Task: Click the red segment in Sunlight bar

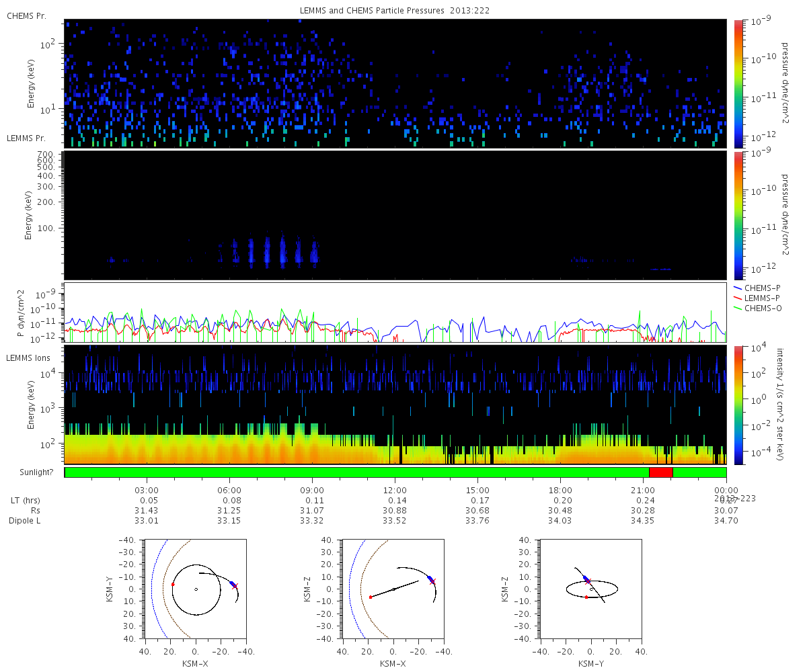Action: point(660,472)
